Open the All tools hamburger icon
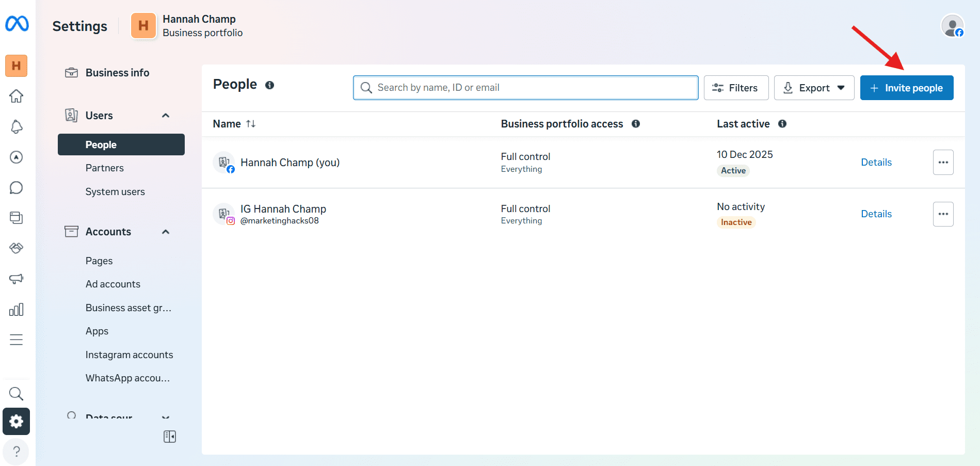This screenshot has width=980, height=466. point(16,340)
